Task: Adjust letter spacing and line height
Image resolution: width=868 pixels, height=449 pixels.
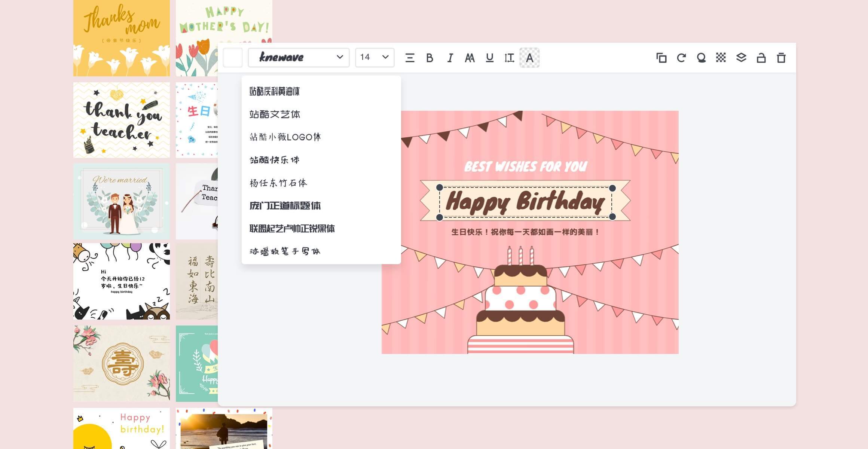Action: (x=510, y=58)
